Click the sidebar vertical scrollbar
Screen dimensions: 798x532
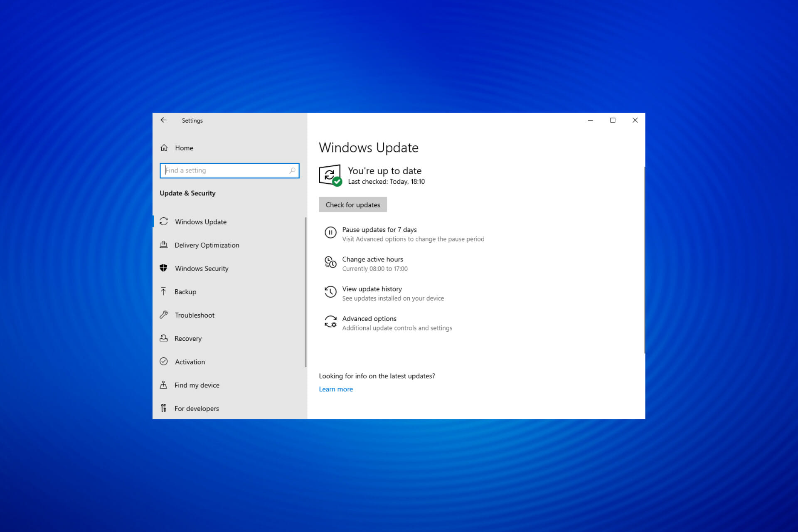306,292
